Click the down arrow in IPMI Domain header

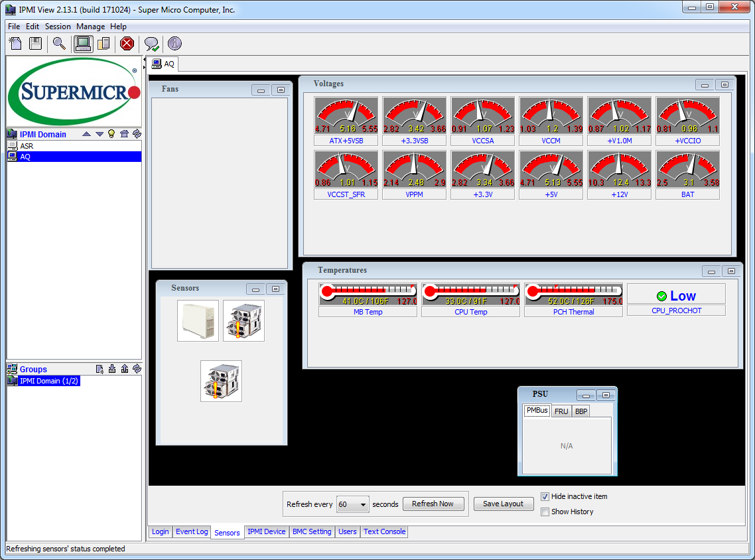(100, 134)
